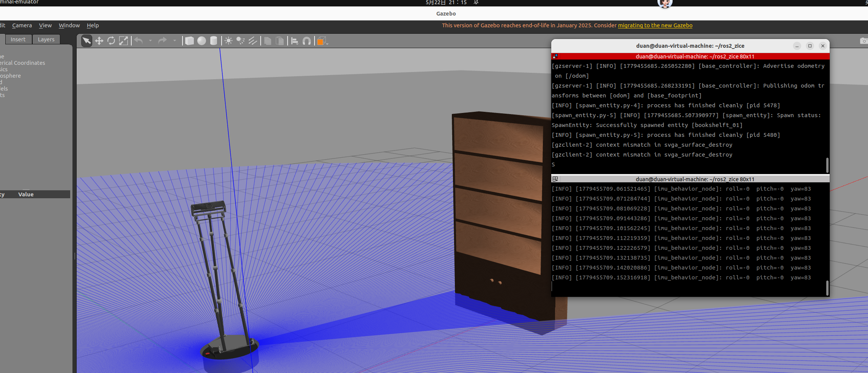Add a point light

coord(228,41)
